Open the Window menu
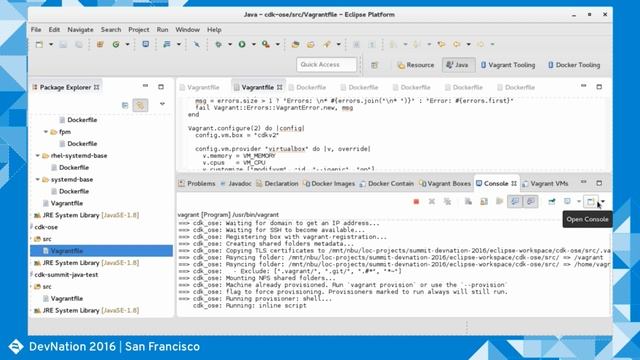 pyautogui.click(x=187, y=29)
